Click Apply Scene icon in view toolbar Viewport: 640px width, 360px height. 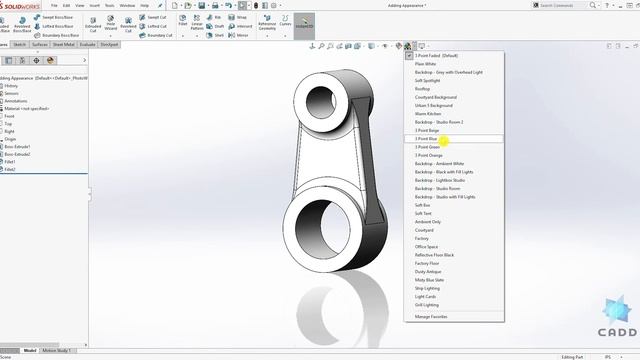pos(407,46)
